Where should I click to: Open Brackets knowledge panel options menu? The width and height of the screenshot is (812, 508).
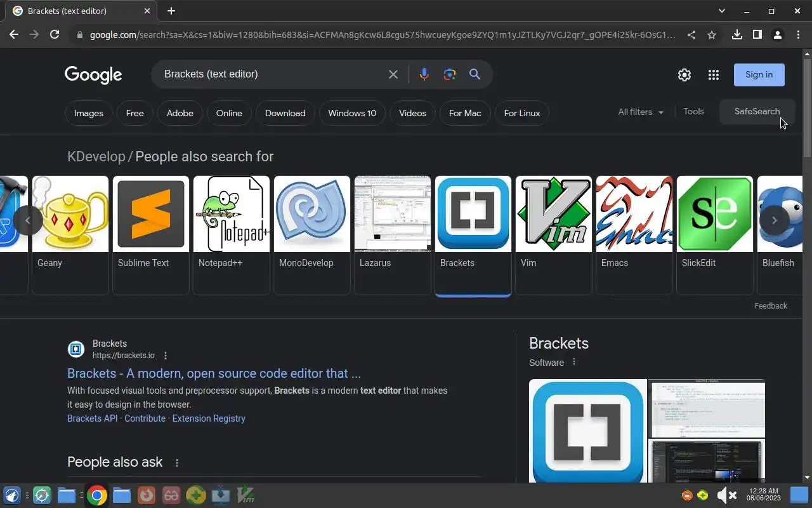click(x=574, y=362)
